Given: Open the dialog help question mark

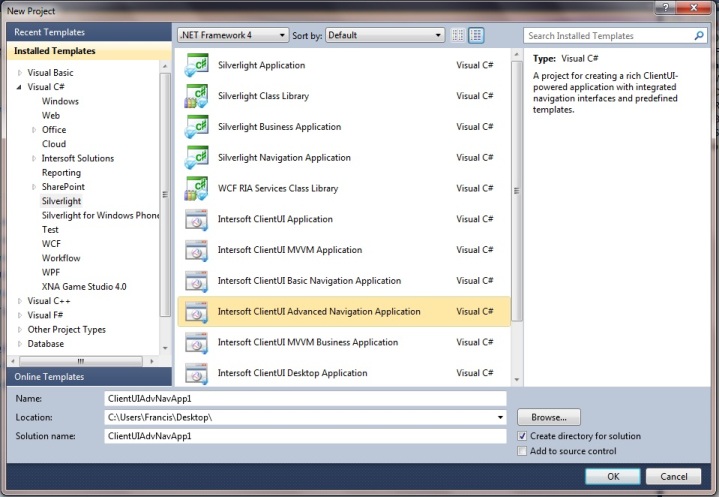Looking at the screenshot, I should tap(665, 8).
